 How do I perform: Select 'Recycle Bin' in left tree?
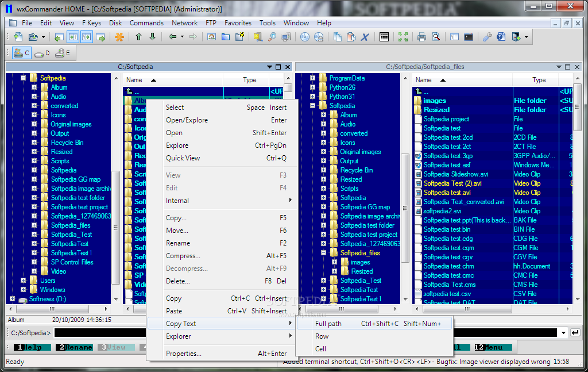pos(67,143)
